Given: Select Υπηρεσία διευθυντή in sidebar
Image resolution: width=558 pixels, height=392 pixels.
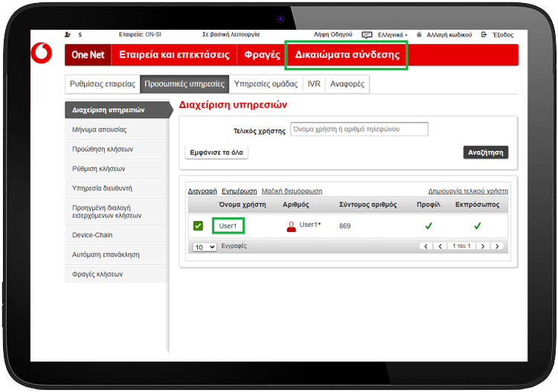Looking at the screenshot, I should 117,188.
